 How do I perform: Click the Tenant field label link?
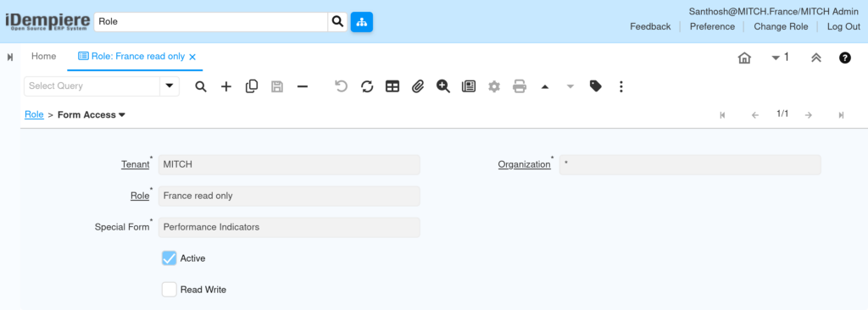click(x=135, y=165)
